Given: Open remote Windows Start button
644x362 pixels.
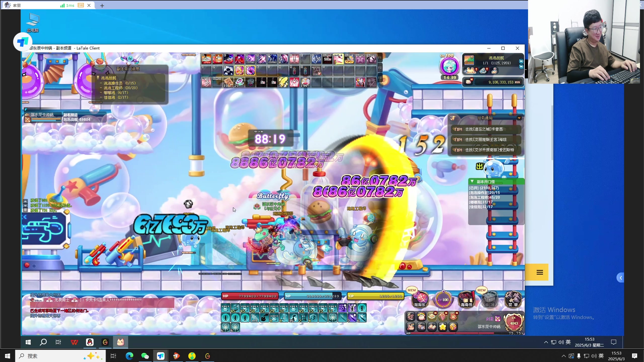Looking at the screenshot, I should [28, 342].
